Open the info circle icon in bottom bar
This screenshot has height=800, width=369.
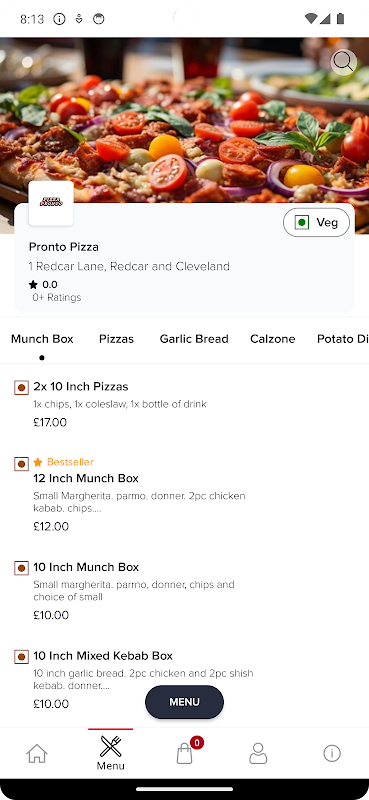[332, 753]
